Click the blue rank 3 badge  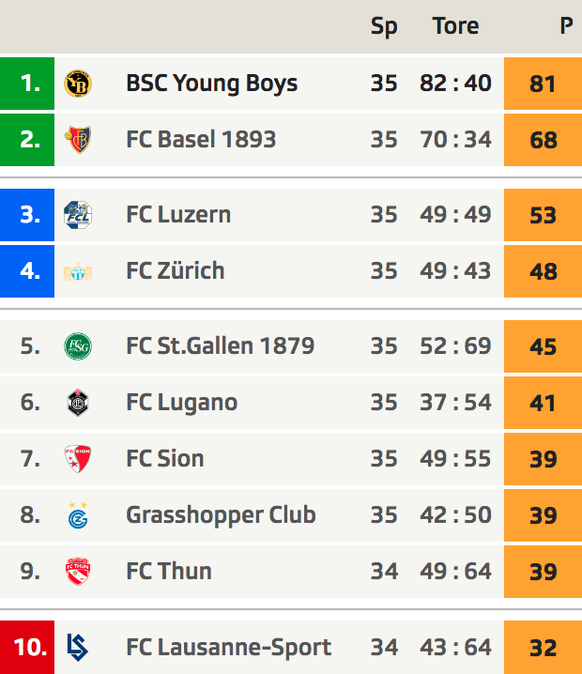pyautogui.click(x=27, y=214)
